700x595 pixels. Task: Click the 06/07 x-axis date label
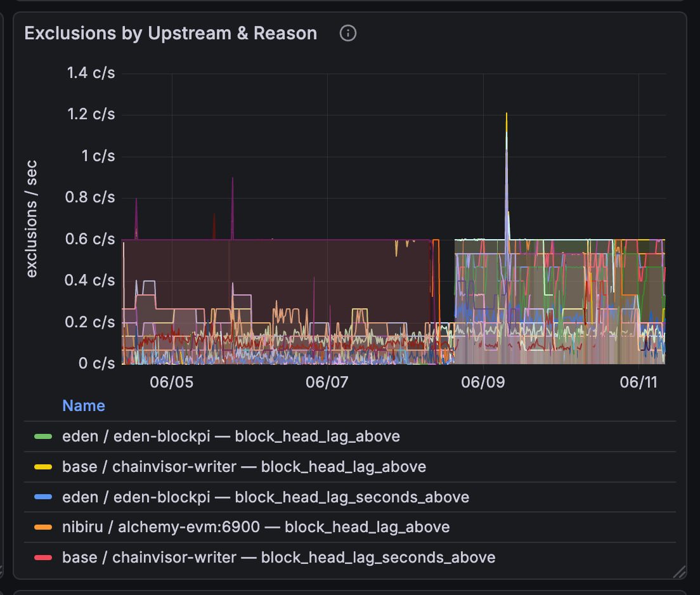click(327, 383)
